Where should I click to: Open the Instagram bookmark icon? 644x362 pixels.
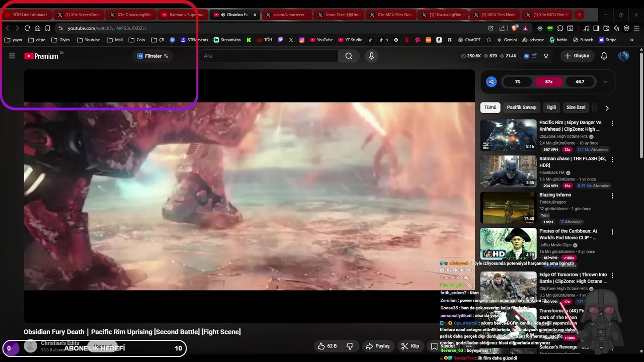(302, 40)
